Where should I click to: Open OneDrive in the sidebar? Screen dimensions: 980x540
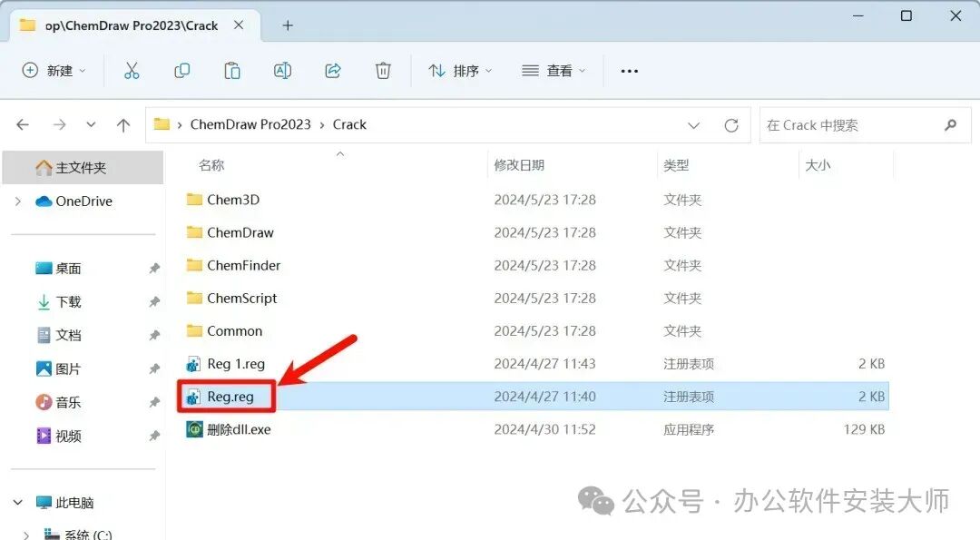(x=83, y=201)
